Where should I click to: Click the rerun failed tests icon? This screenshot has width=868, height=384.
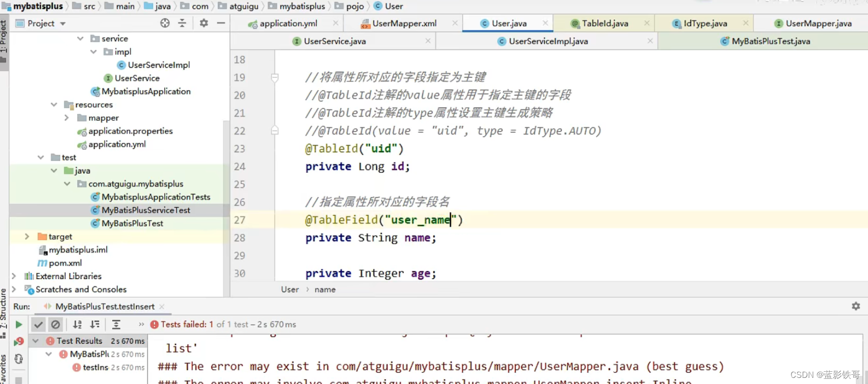point(19,342)
